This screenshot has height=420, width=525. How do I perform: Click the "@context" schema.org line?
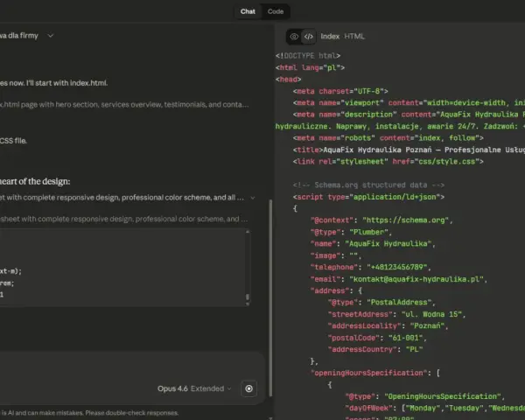pos(381,220)
